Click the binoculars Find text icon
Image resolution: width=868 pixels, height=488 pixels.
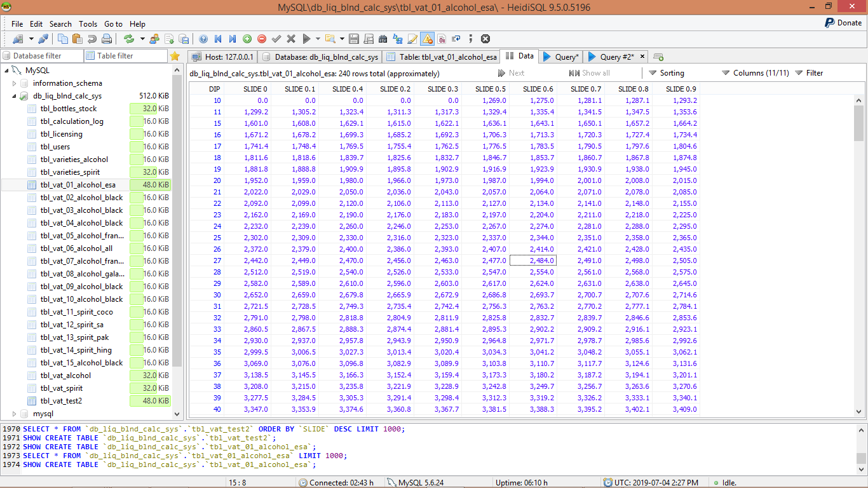pos(383,39)
